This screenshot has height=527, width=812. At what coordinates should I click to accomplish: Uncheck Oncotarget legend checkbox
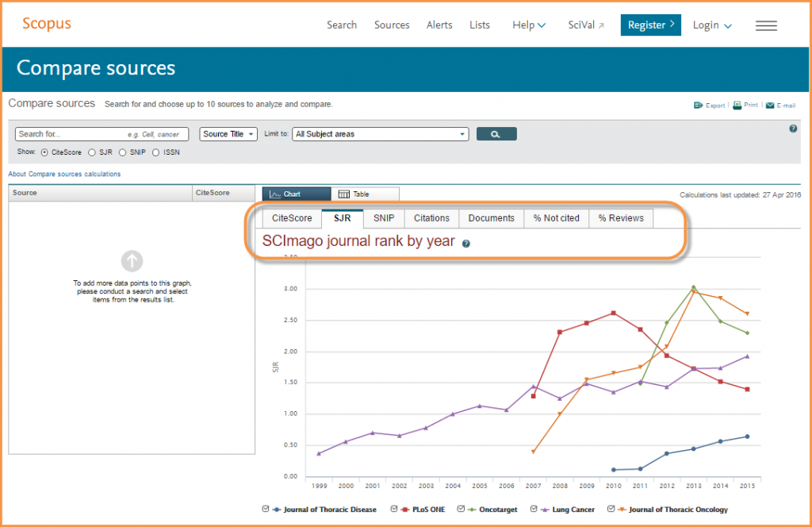[x=461, y=509]
